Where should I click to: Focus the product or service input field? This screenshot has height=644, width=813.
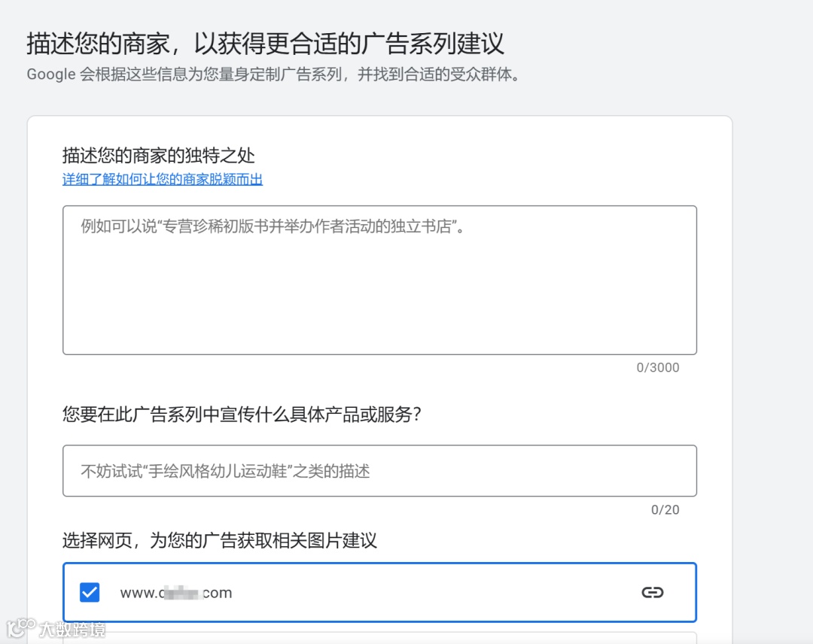(x=379, y=470)
